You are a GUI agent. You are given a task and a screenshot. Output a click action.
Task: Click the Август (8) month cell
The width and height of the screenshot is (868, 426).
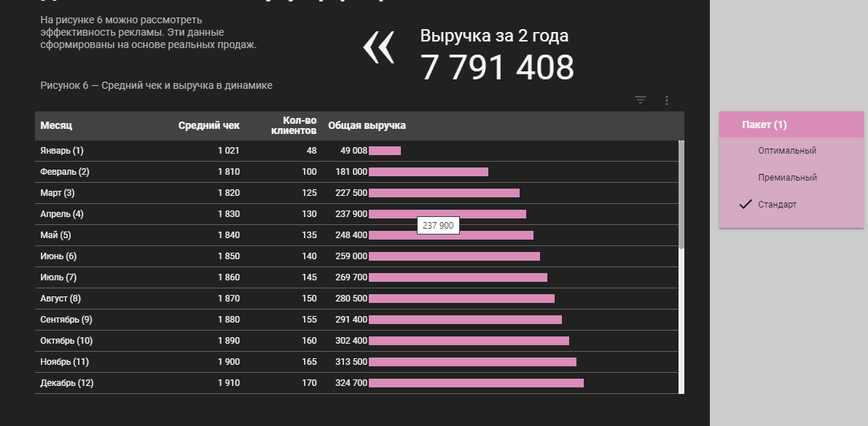click(x=60, y=299)
